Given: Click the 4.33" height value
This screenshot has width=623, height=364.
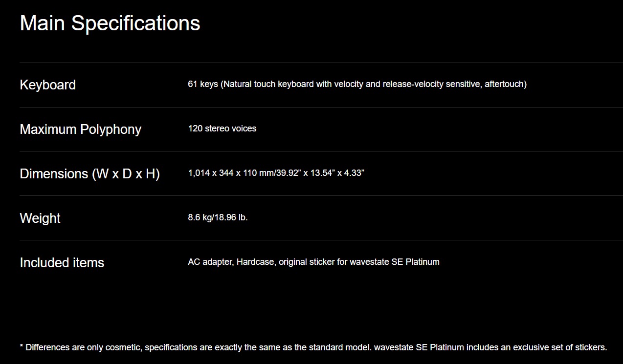Looking at the screenshot, I should [354, 173].
